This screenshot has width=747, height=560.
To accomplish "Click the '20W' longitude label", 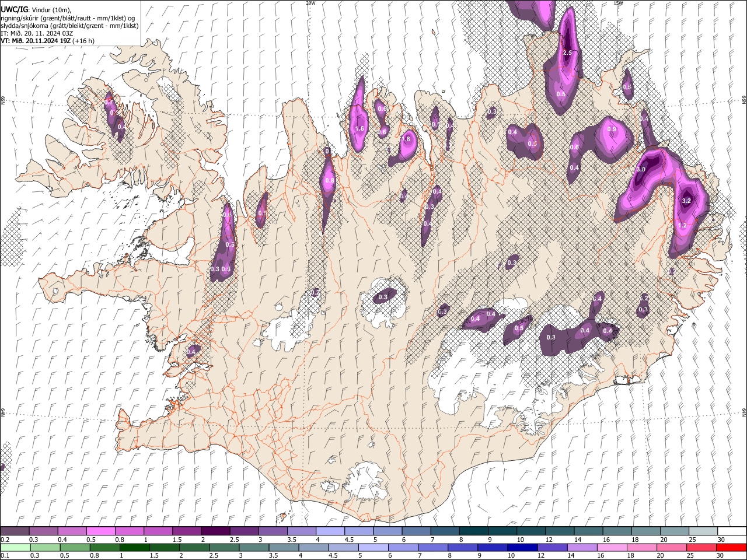I will 310,3.
